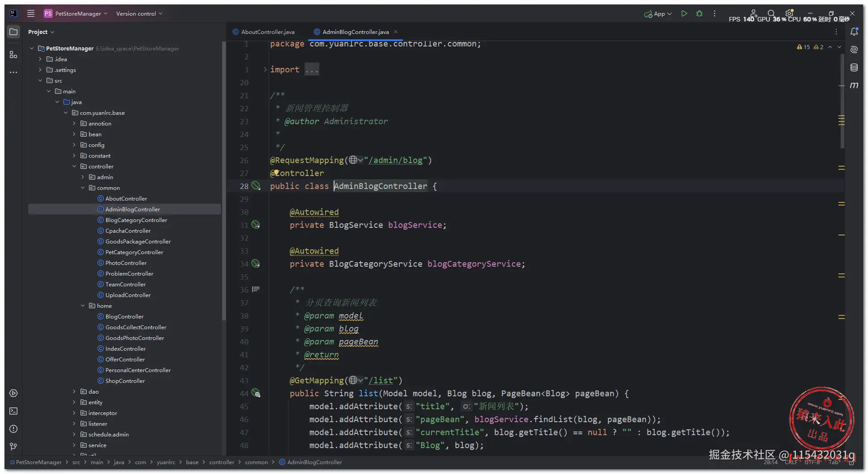The image size is (868, 474).
Task: Run the App configuration
Action: (x=684, y=13)
